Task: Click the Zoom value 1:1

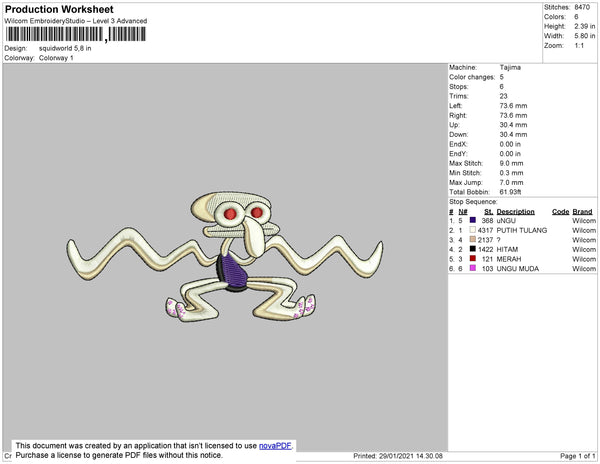Action: (x=579, y=46)
